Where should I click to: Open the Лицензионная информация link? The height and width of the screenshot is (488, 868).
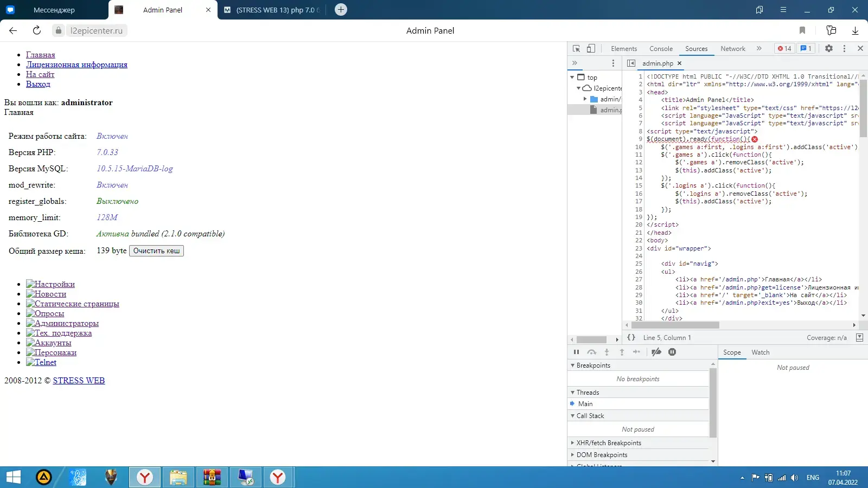[76, 65]
